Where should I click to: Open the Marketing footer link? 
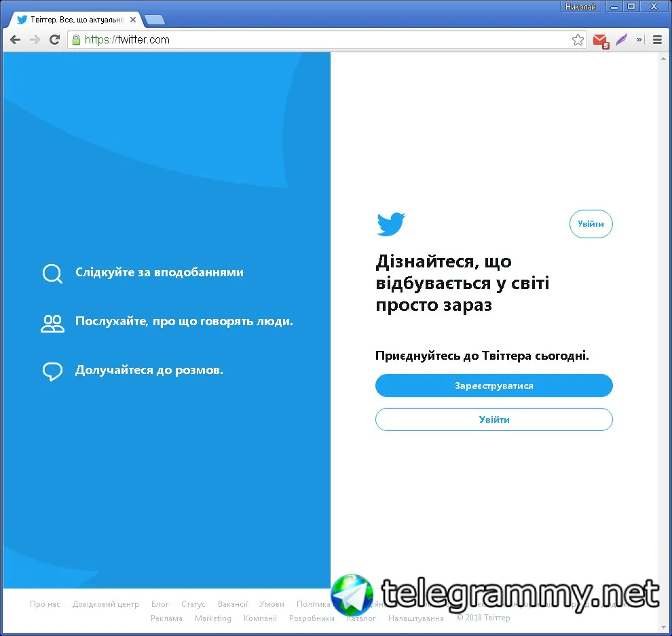click(213, 618)
